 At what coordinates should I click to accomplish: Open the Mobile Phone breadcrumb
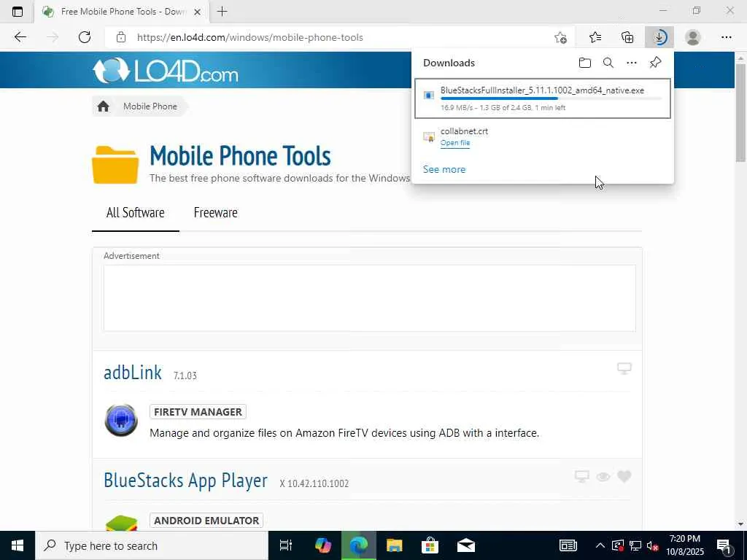(150, 106)
